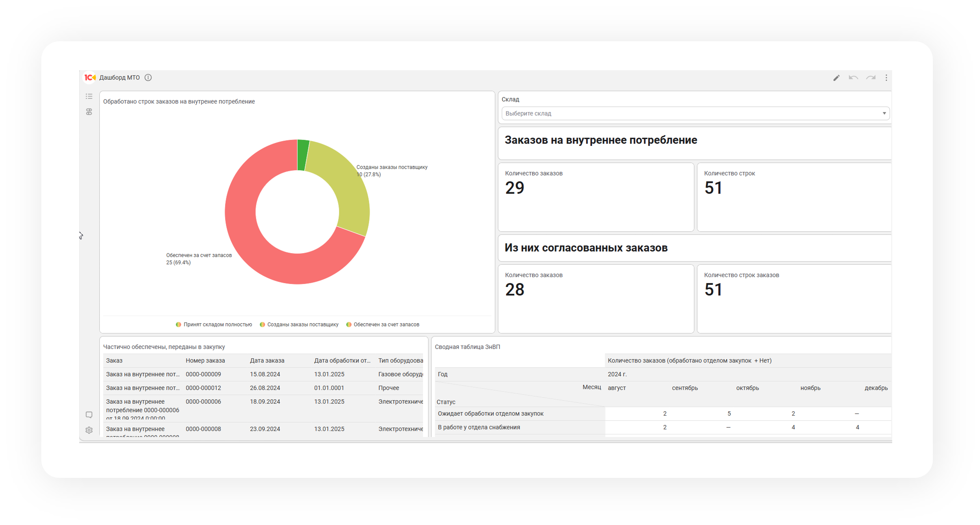The width and height of the screenshot is (980, 525).
Task: Click the Дата заказа column header
Action: 267,360
